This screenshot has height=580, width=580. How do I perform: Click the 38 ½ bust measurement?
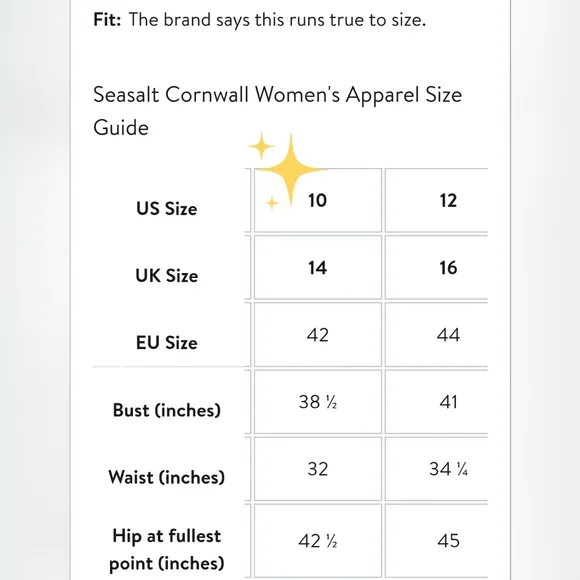[318, 402]
